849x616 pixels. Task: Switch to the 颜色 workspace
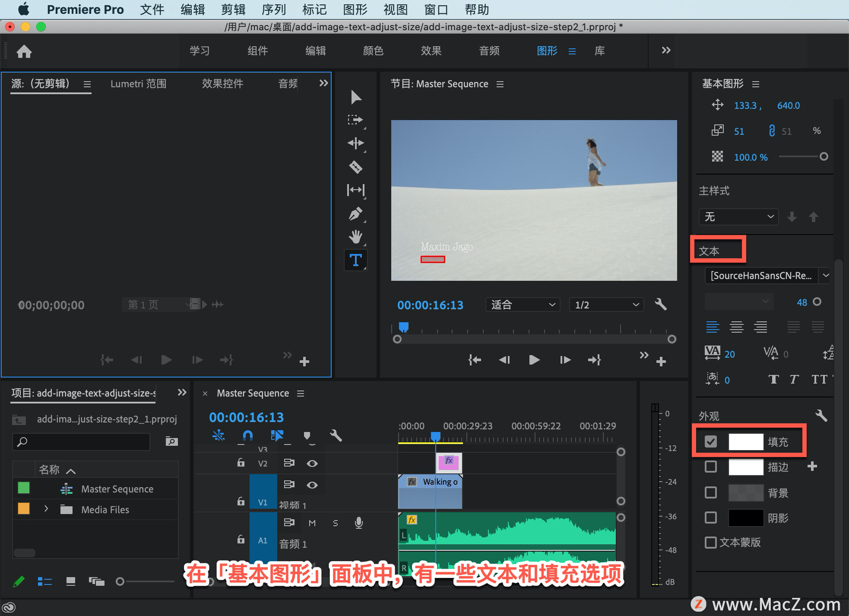[373, 51]
